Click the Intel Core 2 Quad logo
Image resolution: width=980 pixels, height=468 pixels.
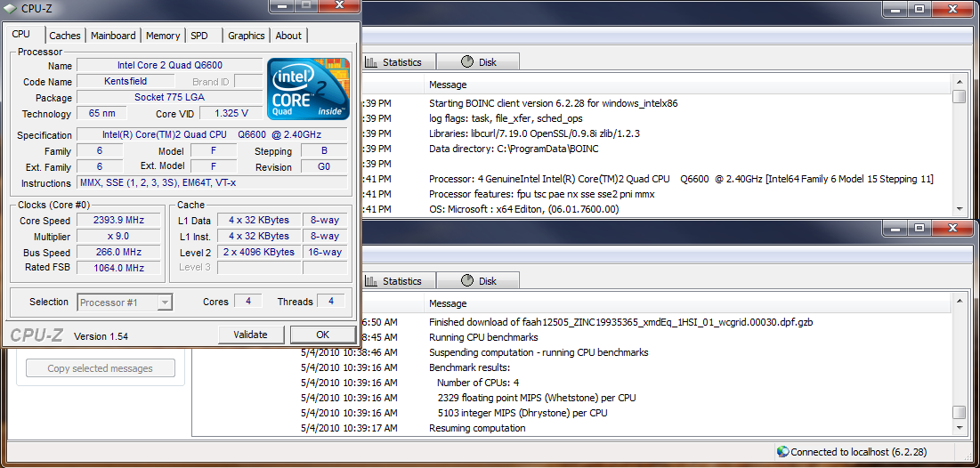click(308, 89)
